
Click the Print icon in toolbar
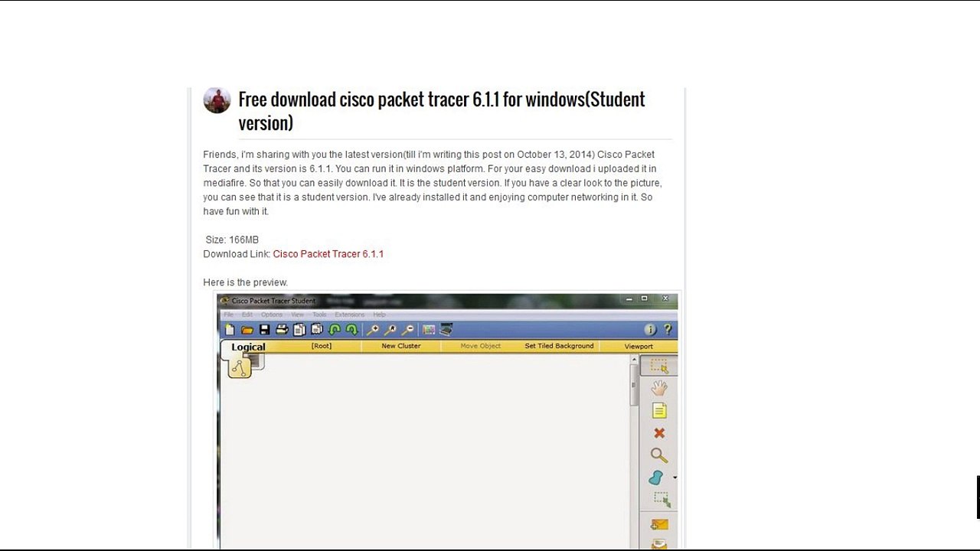(x=282, y=330)
